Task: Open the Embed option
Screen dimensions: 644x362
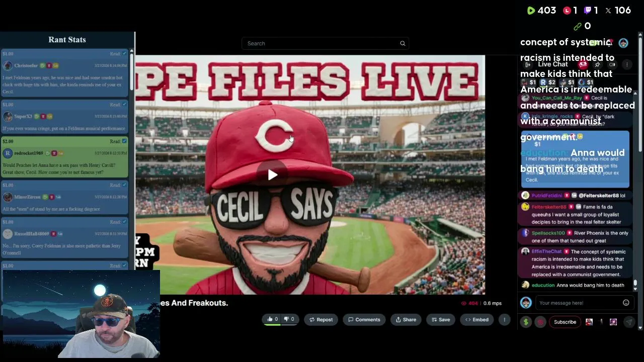Action: point(476,319)
